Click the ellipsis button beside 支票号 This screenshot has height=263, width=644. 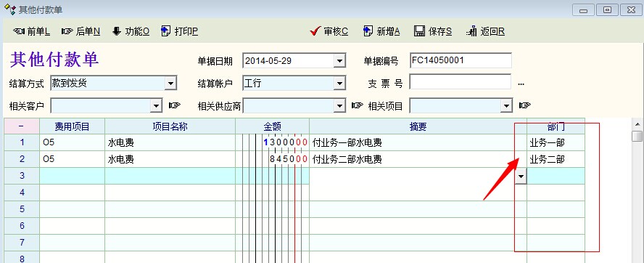point(521,84)
